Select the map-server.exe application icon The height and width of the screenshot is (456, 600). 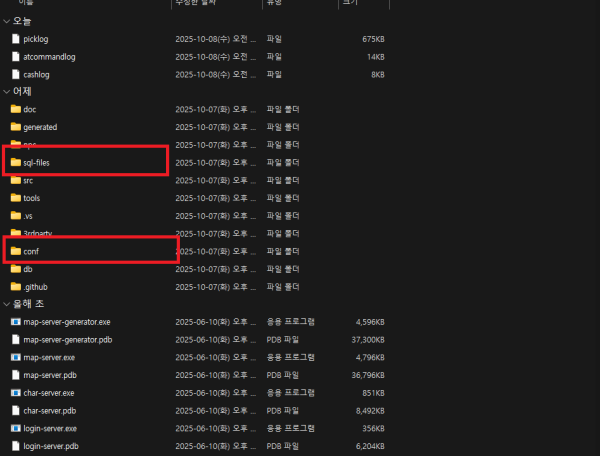pyautogui.click(x=15, y=357)
